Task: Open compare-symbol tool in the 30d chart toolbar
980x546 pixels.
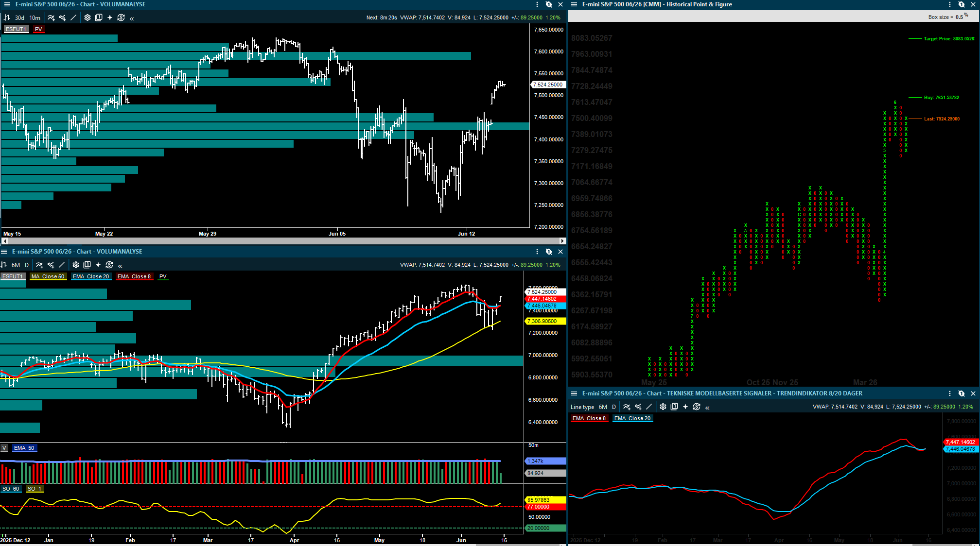Action: point(62,17)
